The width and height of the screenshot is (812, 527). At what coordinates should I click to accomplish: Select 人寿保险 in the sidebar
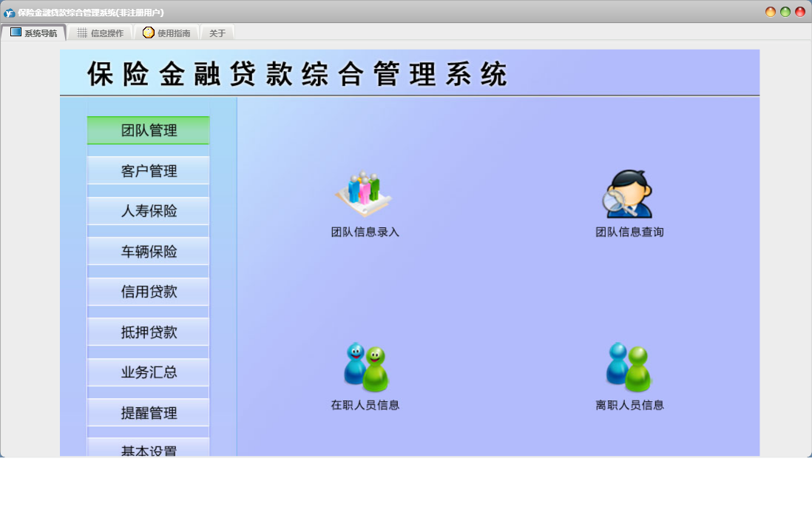tap(148, 211)
